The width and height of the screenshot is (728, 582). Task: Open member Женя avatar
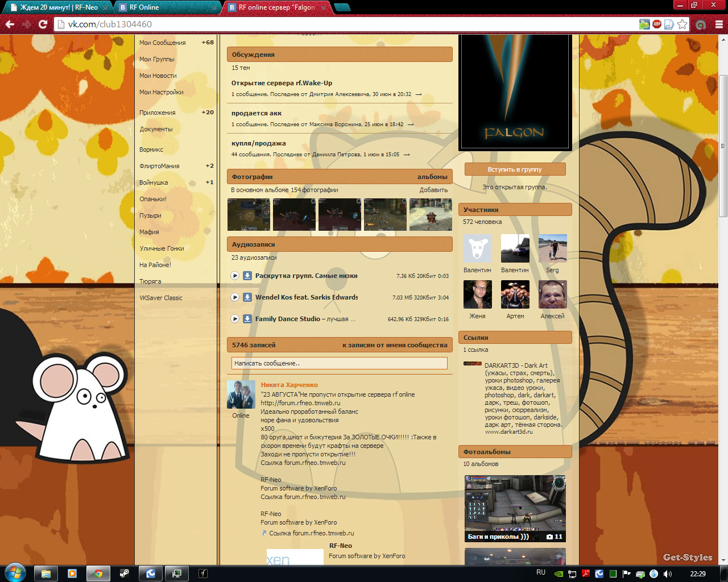tap(478, 294)
